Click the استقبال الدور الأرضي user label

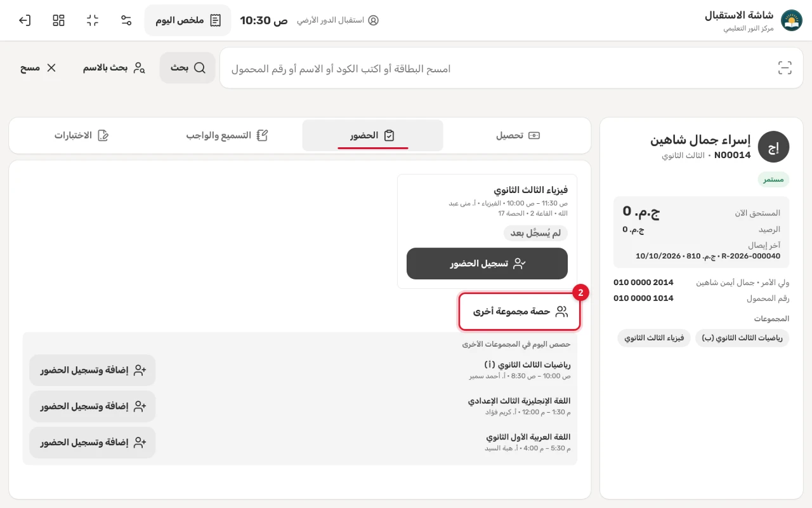click(337, 20)
